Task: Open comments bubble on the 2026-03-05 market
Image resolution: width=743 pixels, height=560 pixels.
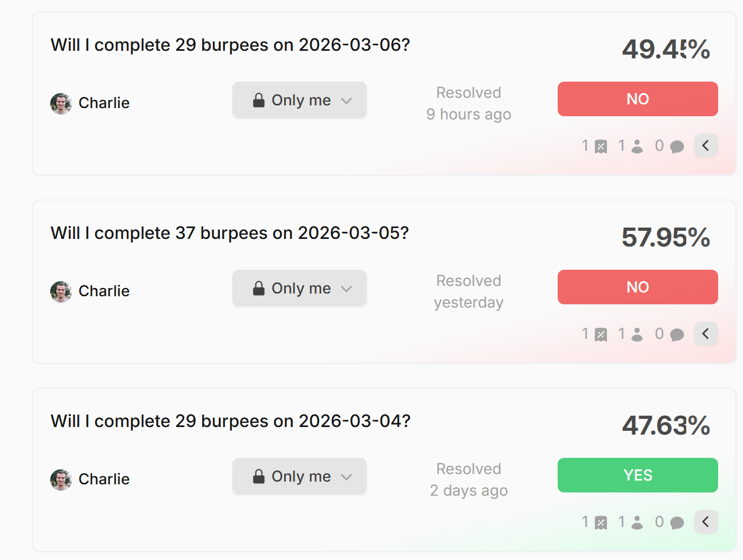Action: pyautogui.click(x=677, y=334)
